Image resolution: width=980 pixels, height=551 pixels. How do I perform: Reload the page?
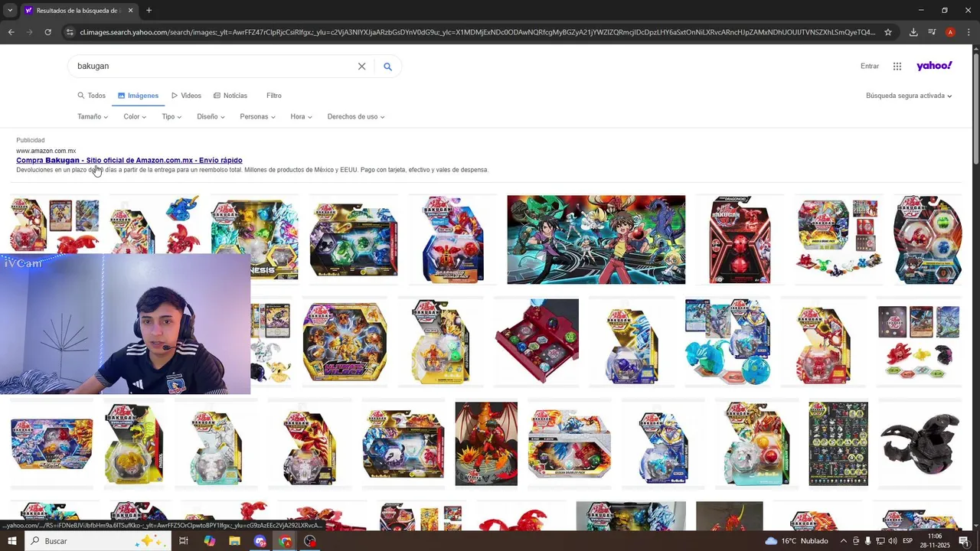point(47,32)
